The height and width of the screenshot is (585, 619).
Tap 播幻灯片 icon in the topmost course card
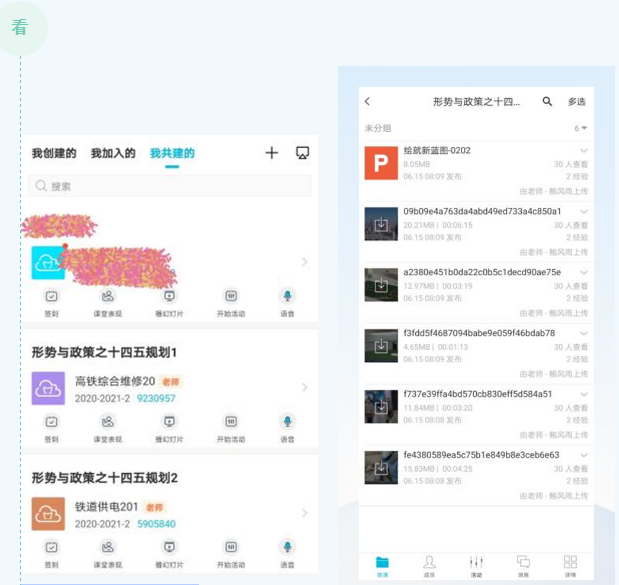(169, 296)
